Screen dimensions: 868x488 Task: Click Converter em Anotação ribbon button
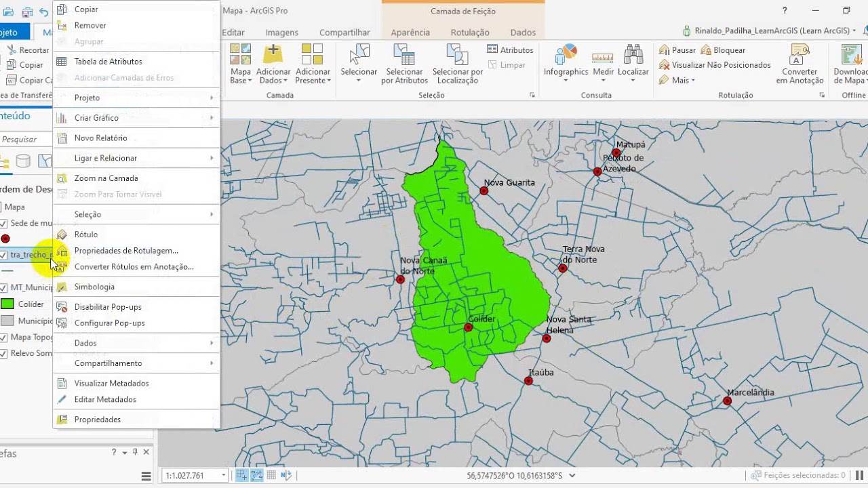click(800, 64)
